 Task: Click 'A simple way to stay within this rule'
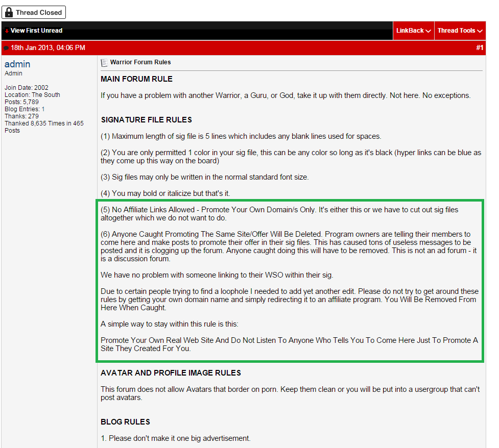169,324
